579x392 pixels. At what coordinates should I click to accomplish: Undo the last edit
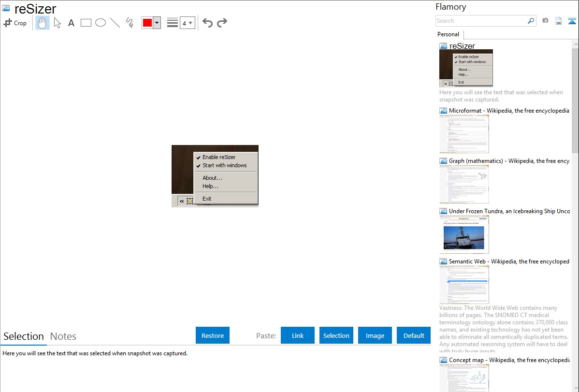click(x=207, y=23)
